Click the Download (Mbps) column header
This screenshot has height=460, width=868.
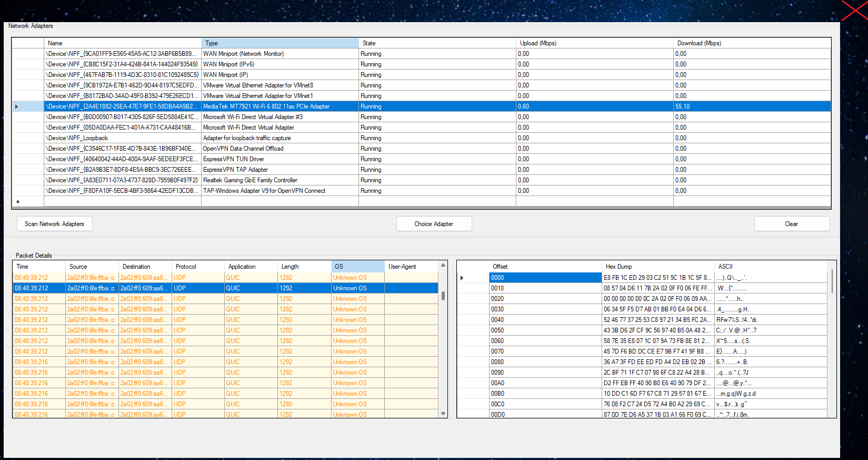click(752, 43)
